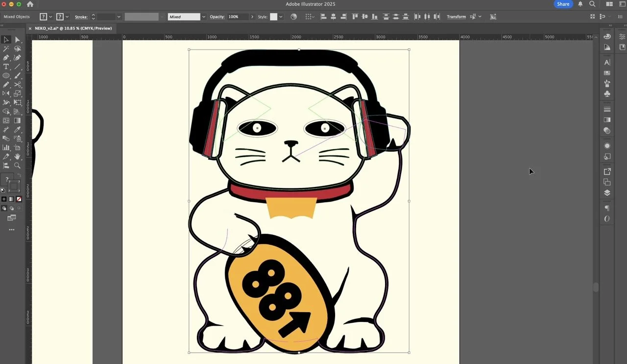
Task: Select the Hand tool
Action: 17,157
